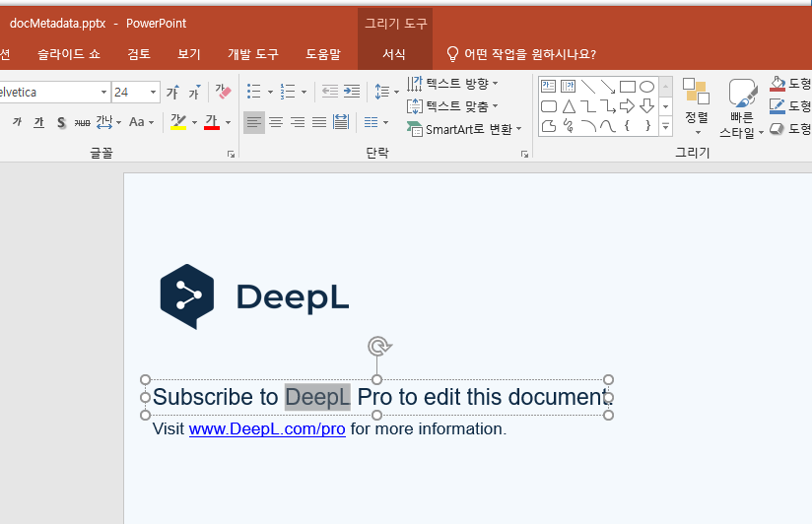Screen dimensions: 812x524
Task: Apply text shadow with the S icon
Action: [61, 123]
